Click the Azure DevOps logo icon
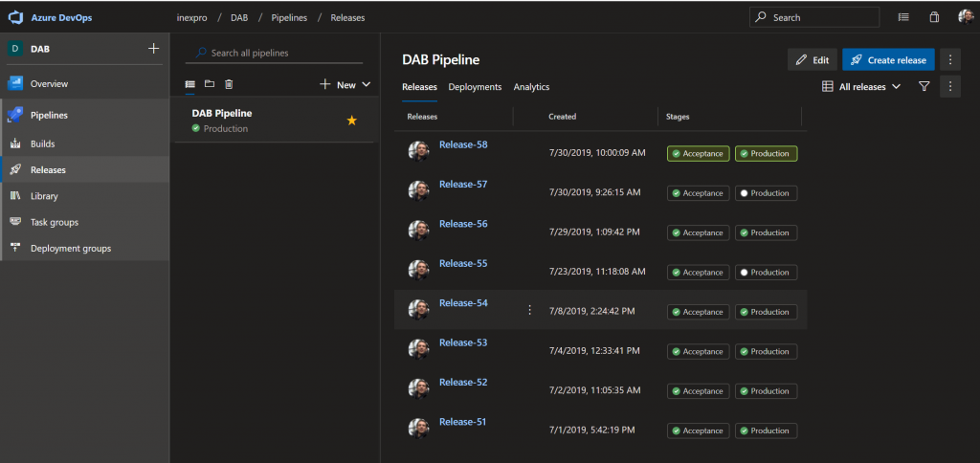 point(15,17)
